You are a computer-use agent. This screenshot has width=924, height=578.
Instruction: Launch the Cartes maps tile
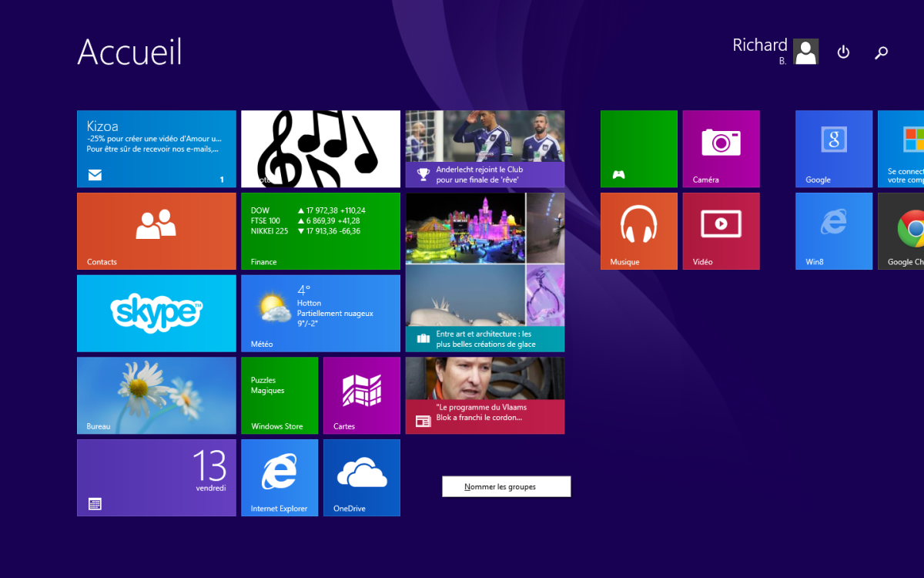click(362, 395)
